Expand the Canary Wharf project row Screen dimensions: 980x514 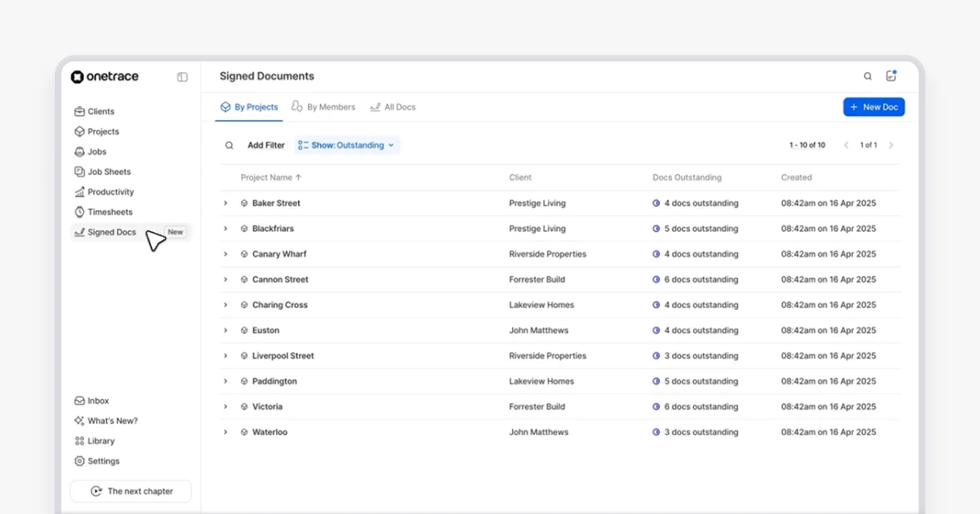click(x=225, y=254)
